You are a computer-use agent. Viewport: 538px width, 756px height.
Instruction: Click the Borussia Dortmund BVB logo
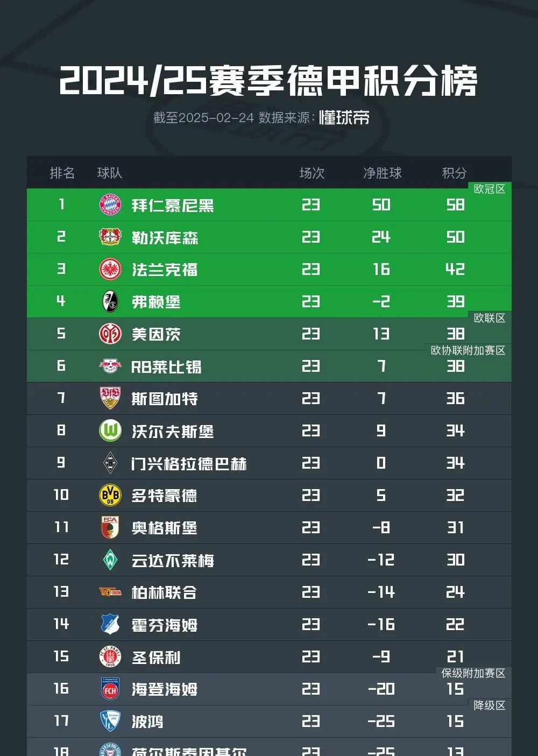[110, 495]
